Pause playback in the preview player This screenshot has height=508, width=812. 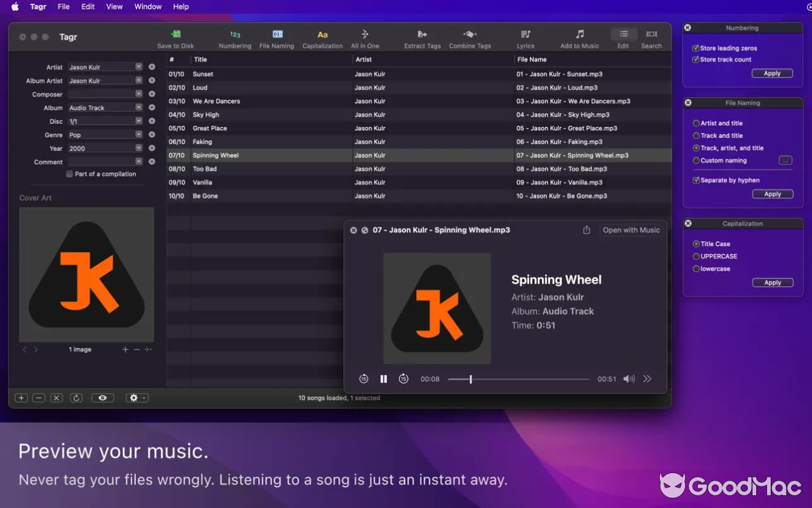click(384, 379)
